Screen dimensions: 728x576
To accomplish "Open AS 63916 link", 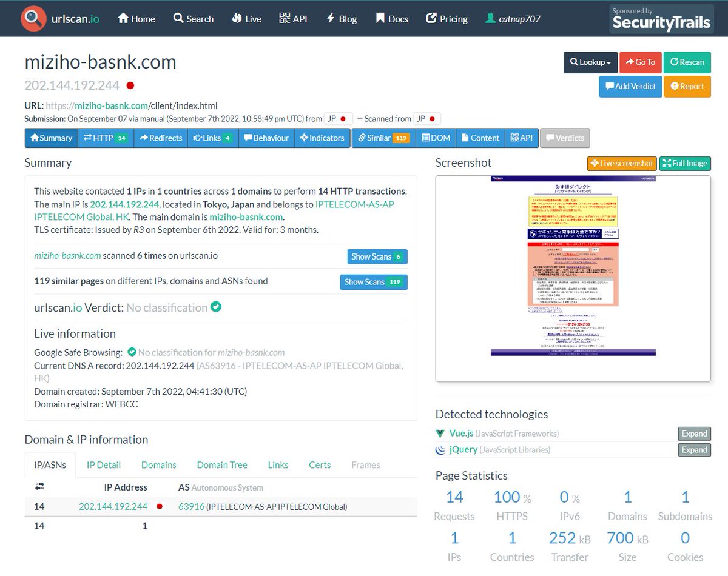I will tap(191, 507).
